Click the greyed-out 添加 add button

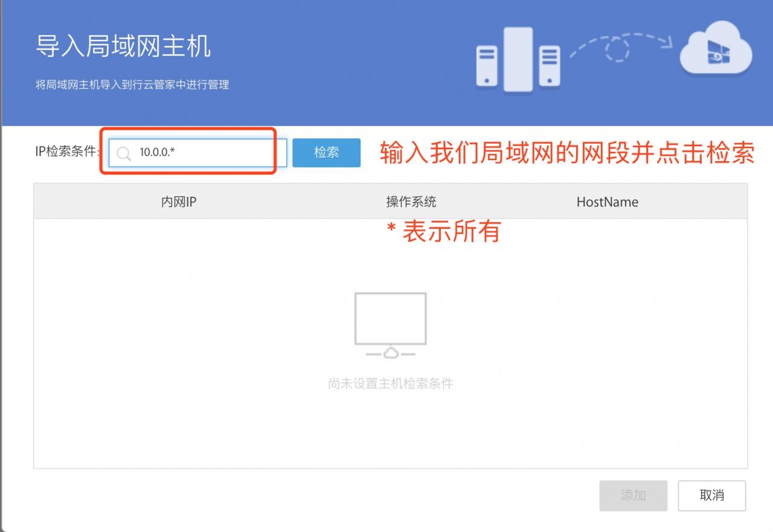pyautogui.click(x=633, y=495)
